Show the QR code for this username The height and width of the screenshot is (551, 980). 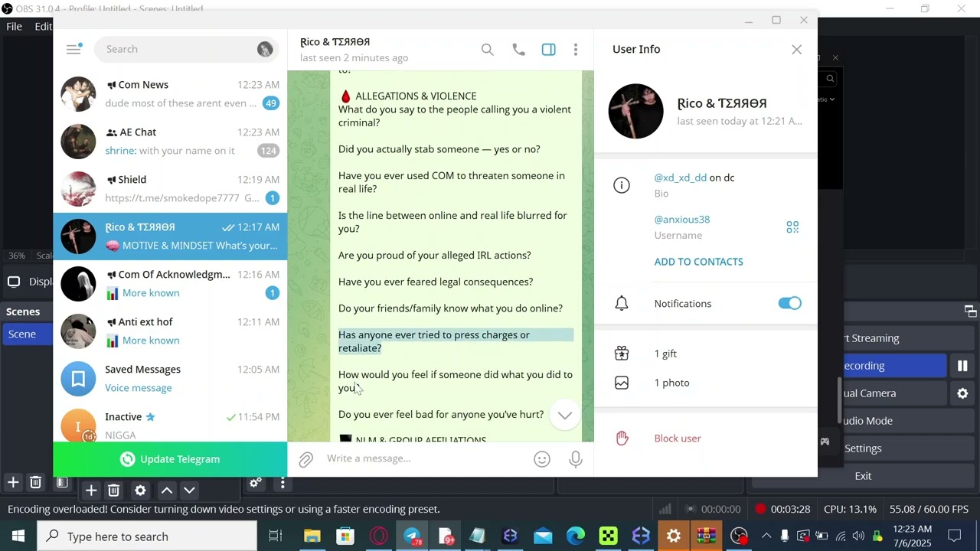pyautogui.click(x=792, y=227)
